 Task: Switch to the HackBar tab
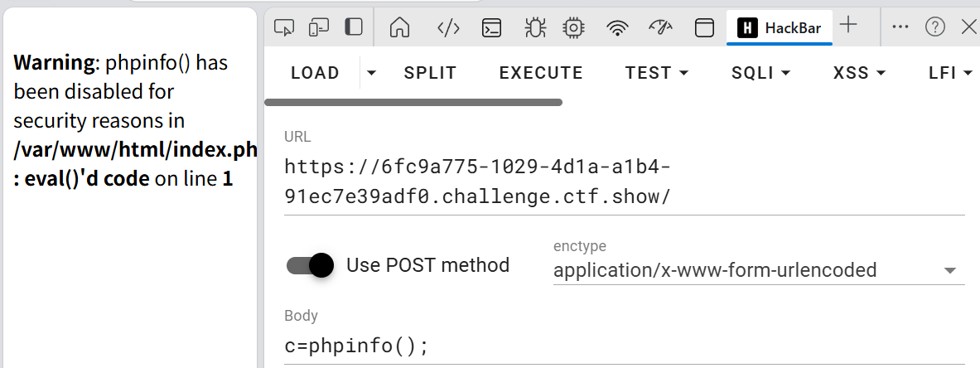click(780, 27)
